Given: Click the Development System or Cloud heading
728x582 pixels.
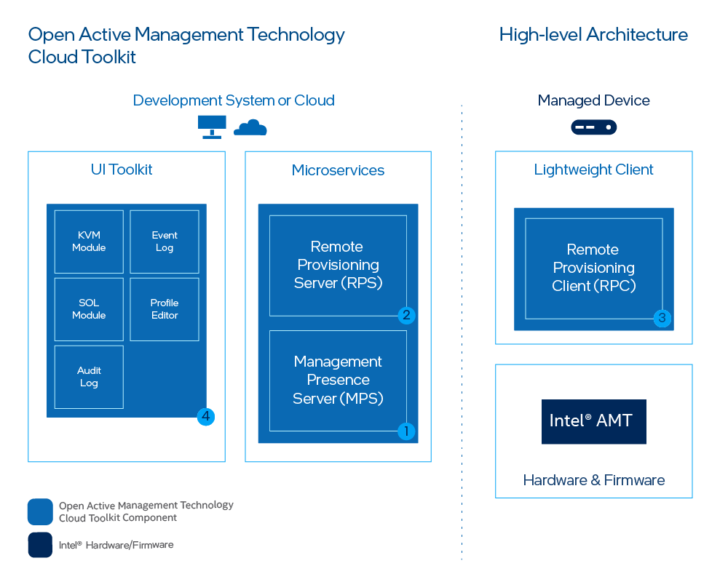Looking at the screenshot, I should [x=234, y=100].
